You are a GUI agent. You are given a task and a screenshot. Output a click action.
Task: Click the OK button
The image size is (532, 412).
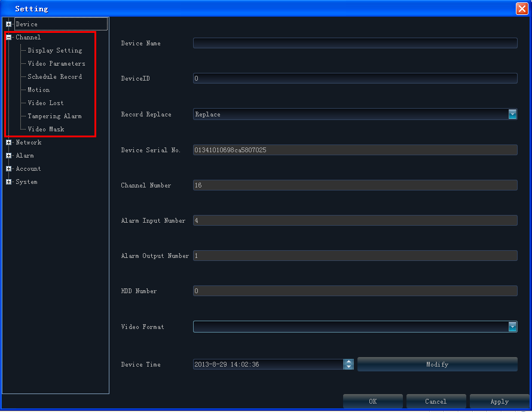[x=373, y=401]
